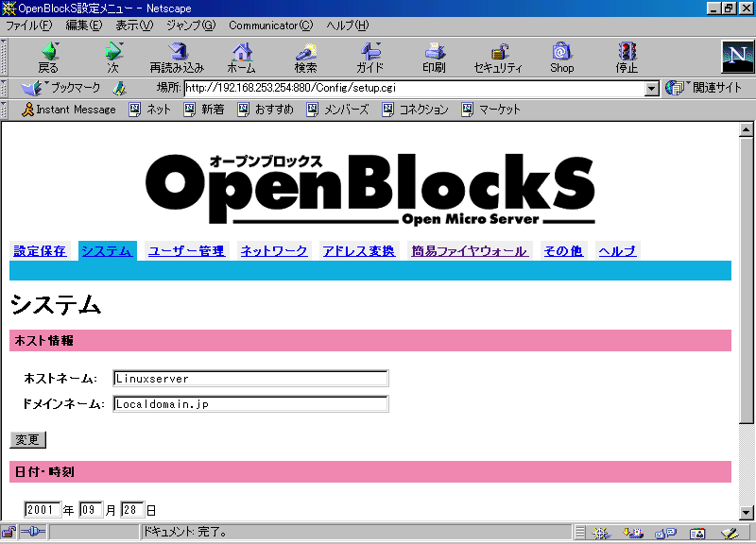The image size is (756, 544).
Task: Open the 設定保存 tab link
Action: tap(40, 251)
